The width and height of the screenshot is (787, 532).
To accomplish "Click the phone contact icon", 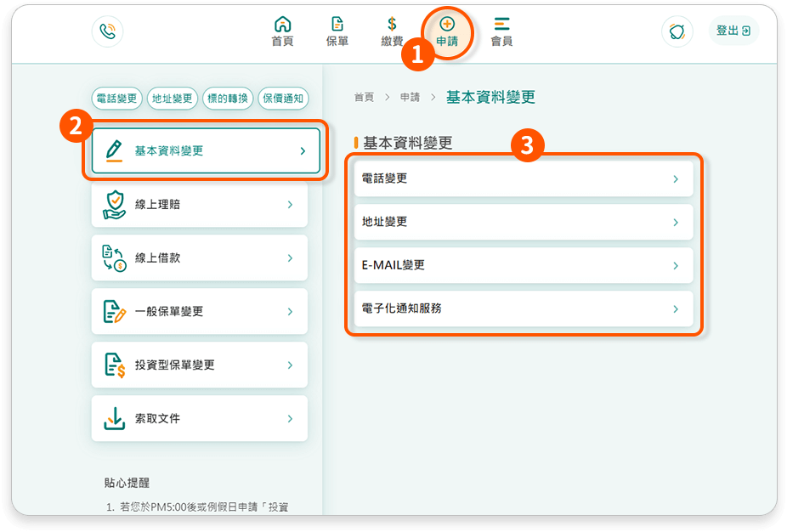I will [107, 31].
